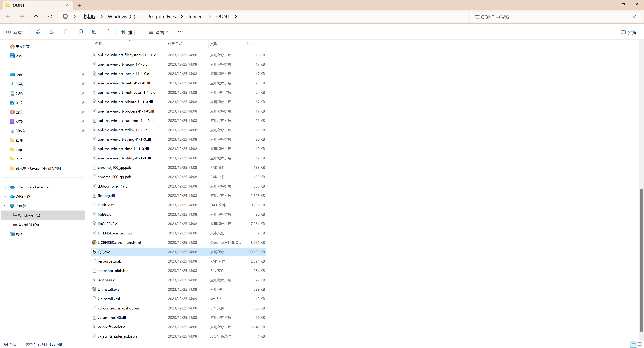The image size is (644, 348).
Task: Expand WPS云盘 tree node
Action: [5, 196]
